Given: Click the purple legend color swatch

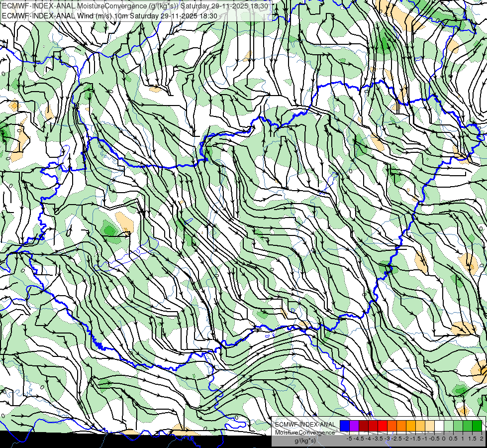Looking at the screenshot, I should point(354,426).
